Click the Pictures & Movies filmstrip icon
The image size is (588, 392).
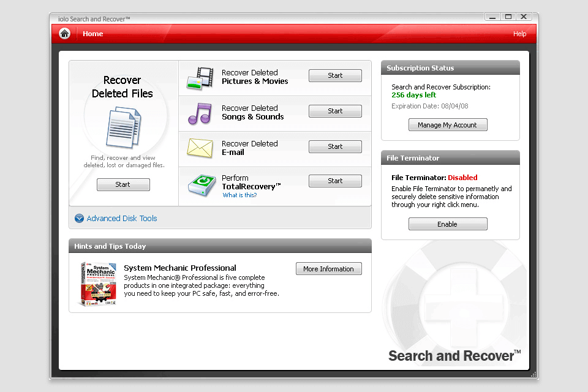pyautogui.click(x=199, y=77)
